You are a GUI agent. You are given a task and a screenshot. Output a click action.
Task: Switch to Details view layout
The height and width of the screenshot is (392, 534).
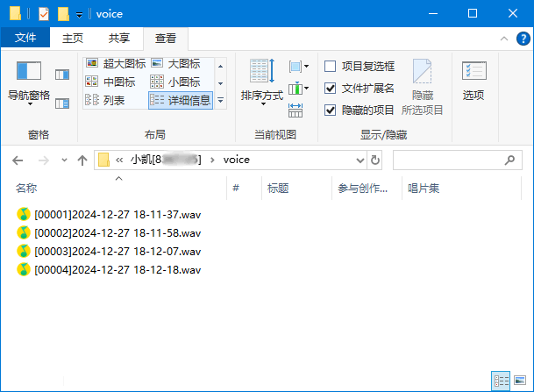[x=181, y=100]
